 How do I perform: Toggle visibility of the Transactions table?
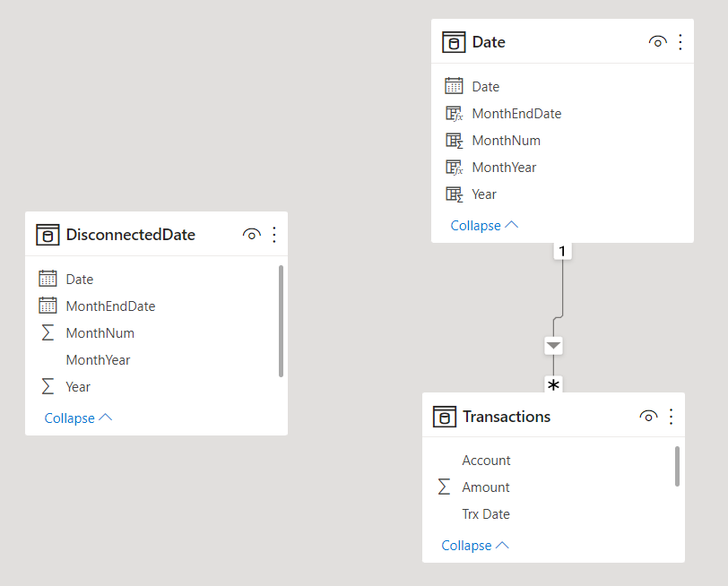(x=648, y=417)
